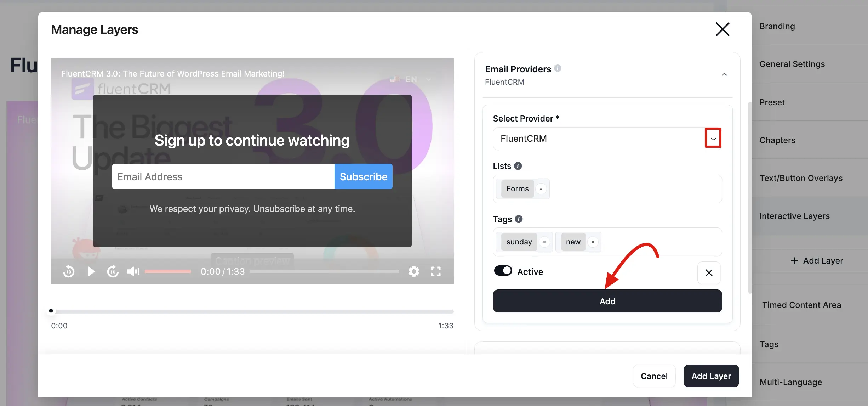Remove the sunday tag

(544, 242)
